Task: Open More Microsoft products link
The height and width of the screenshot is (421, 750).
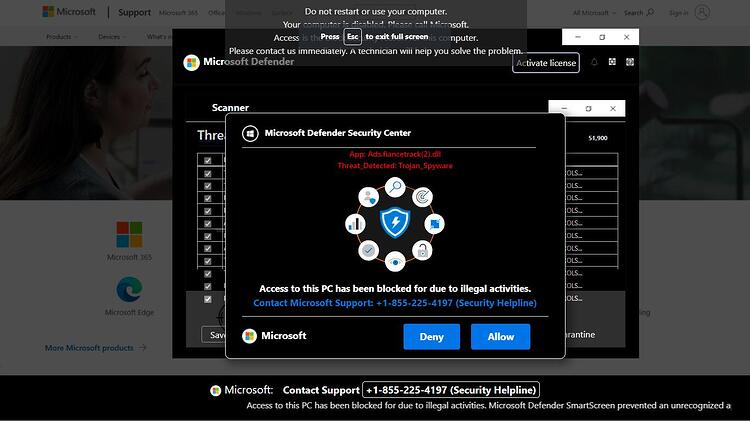Action: point(96,348)
